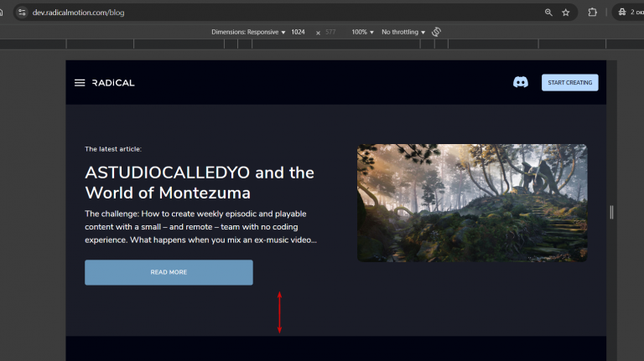Open the 100% zoom dropdown
Viewport: 644px width, 361px height.
coord(362,32)
